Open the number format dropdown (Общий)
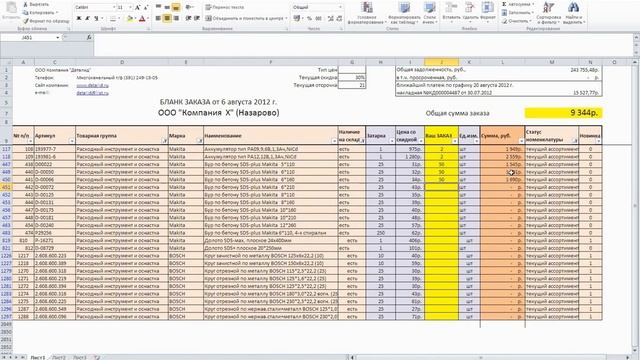The height and width of the screenshot is (360, 640). [340, 7]
